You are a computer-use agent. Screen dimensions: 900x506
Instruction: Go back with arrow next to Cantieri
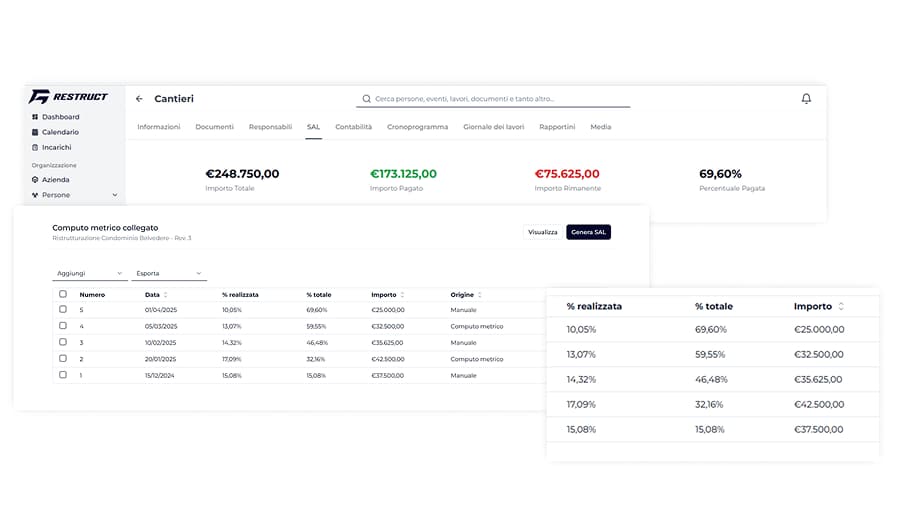(x=139, y=99)
